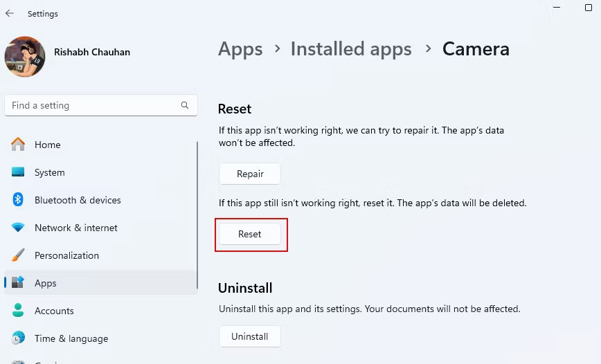Image resolution: width=601 pixels, height=364 pixels.
Task: Click the Bluetooth icon in sidebar
Action: (18, 200)
